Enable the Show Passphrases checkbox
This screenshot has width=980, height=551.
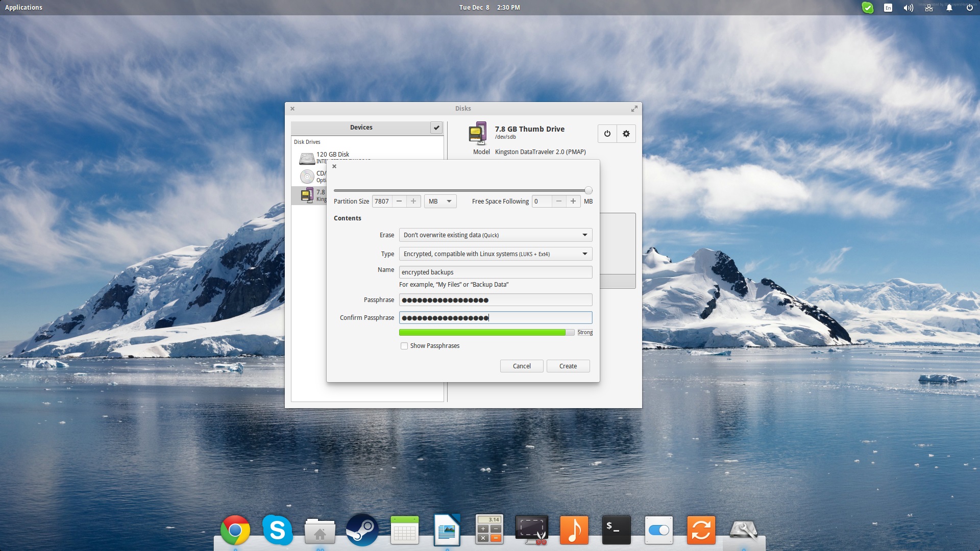pos(404,346)
